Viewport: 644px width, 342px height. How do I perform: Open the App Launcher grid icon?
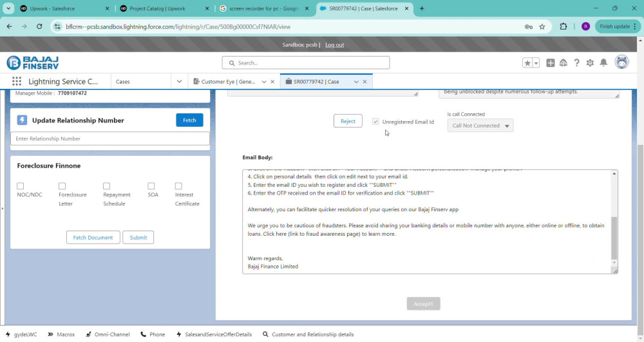[x=17, y=81]
